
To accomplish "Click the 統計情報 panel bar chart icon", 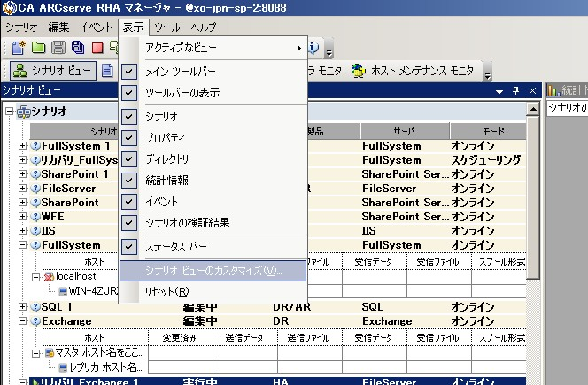I will click(553, 90).
